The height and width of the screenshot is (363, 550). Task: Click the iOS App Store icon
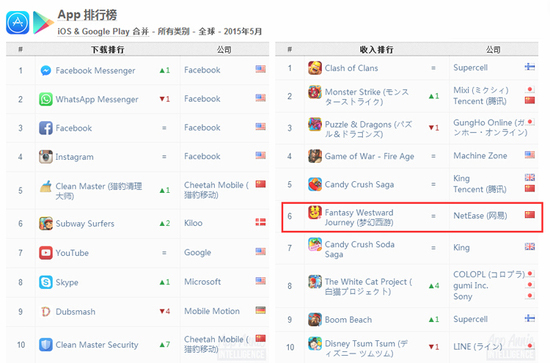pyautogui.click(x=18, y=23)
